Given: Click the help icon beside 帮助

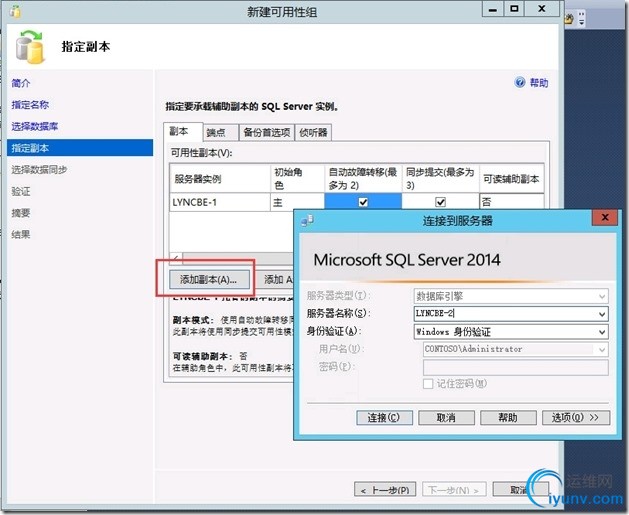Looking at the screenshot, I should point(519,82).
